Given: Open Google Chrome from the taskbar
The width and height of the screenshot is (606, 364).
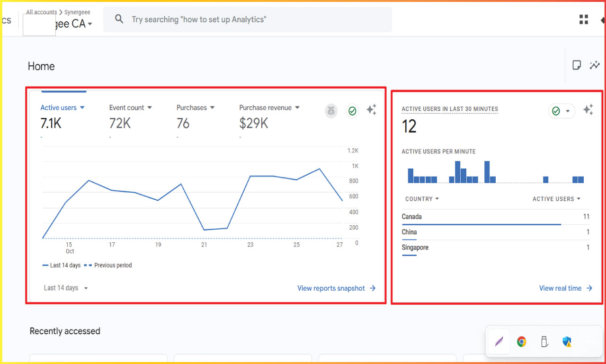Looking at the screenshot, I should pyautogui.click(x=521, y=341).
